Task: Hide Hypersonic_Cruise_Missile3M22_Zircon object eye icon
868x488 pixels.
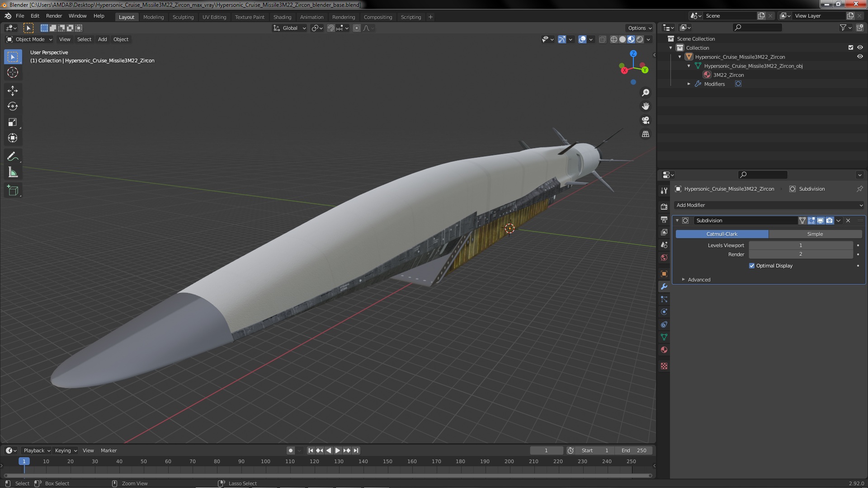Action: tap(860, 56)
